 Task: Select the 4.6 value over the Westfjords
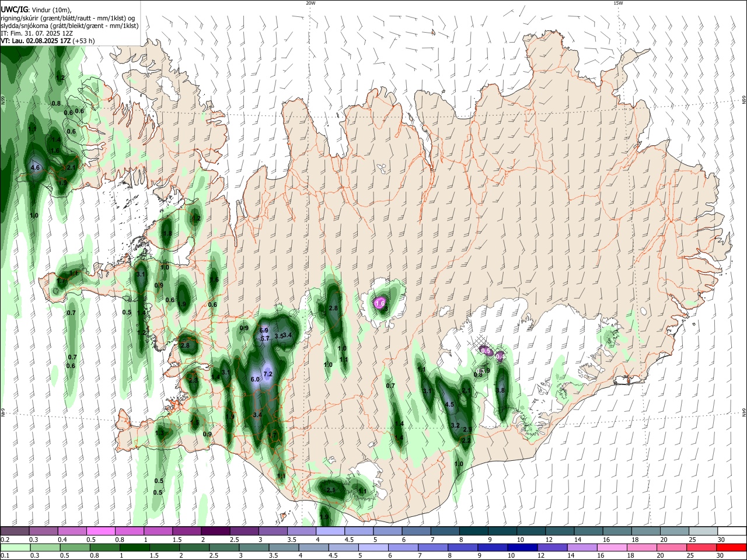34,167
